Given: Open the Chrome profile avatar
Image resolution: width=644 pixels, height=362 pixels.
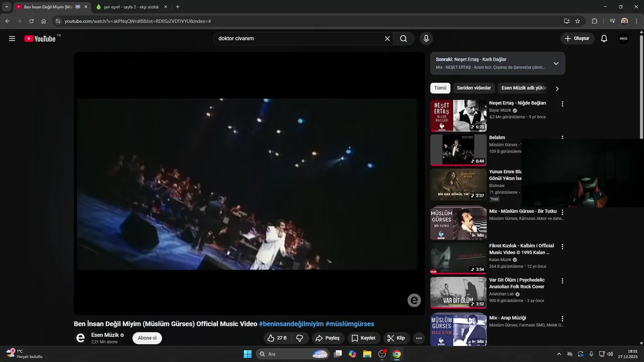Looking at the screenshot, I should point(624,21).
